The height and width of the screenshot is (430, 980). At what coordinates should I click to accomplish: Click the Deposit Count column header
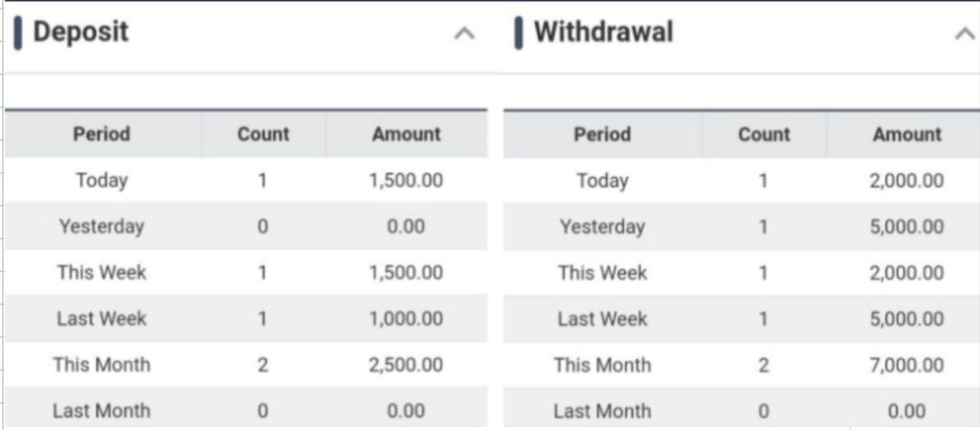263,134
